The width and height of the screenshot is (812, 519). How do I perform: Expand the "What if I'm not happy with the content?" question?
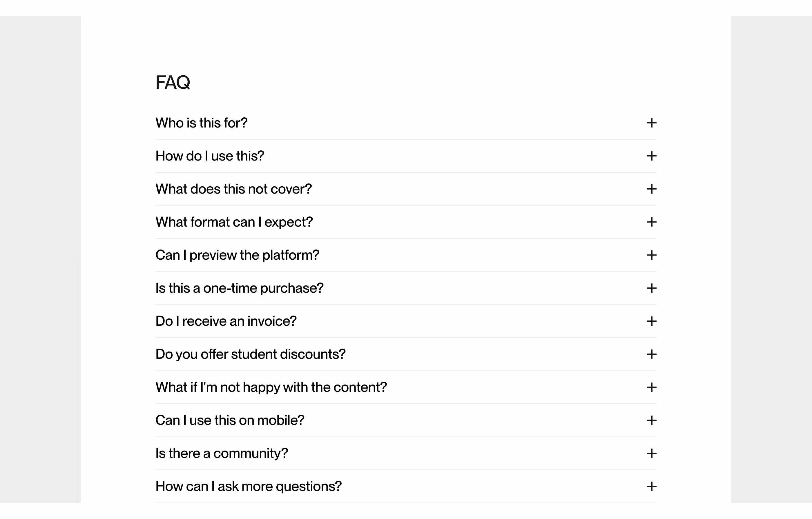[406, 387]
